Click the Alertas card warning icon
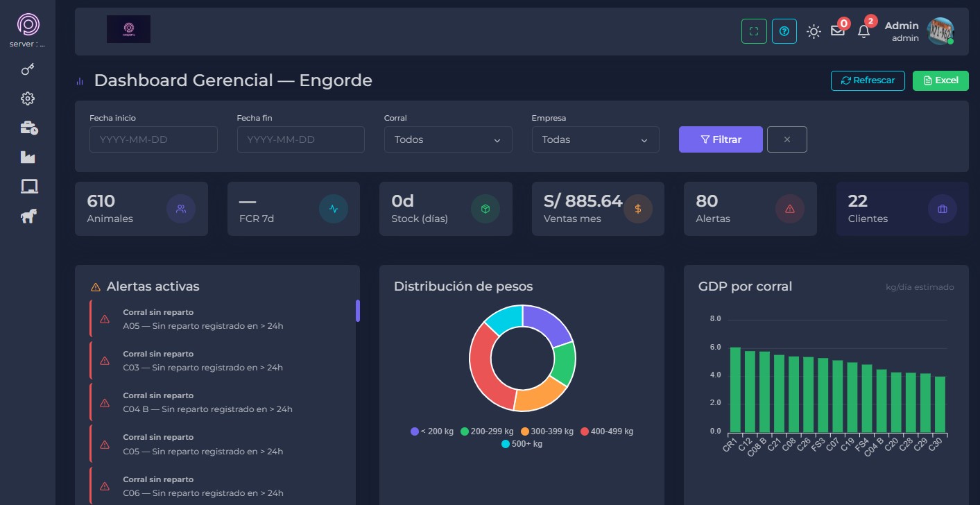 coord(789,209)
